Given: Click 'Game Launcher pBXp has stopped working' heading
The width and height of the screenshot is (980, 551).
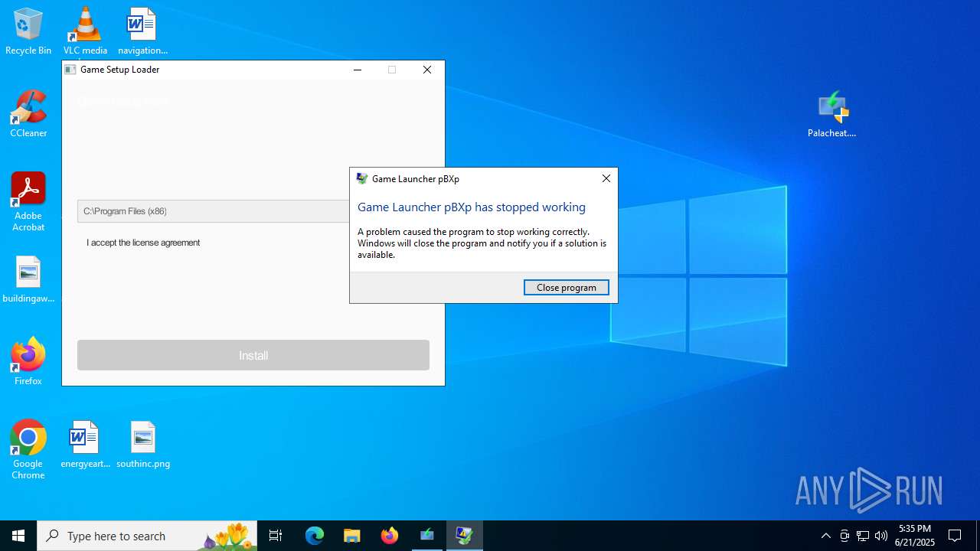Looking at the screenshot, I should (x=472, y=207).
